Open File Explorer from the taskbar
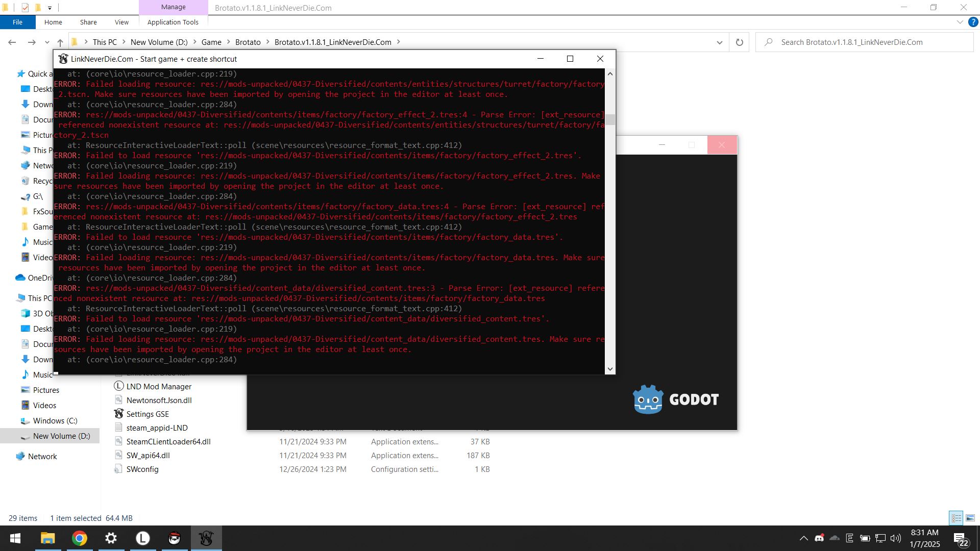 [x=47, y=538]
